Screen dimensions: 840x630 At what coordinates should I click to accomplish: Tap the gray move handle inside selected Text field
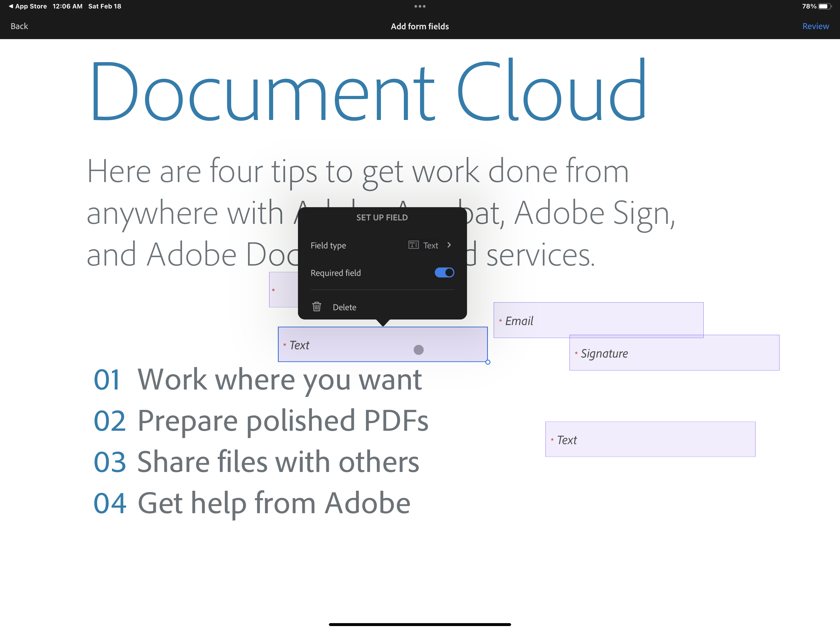(x=418, y=349)
